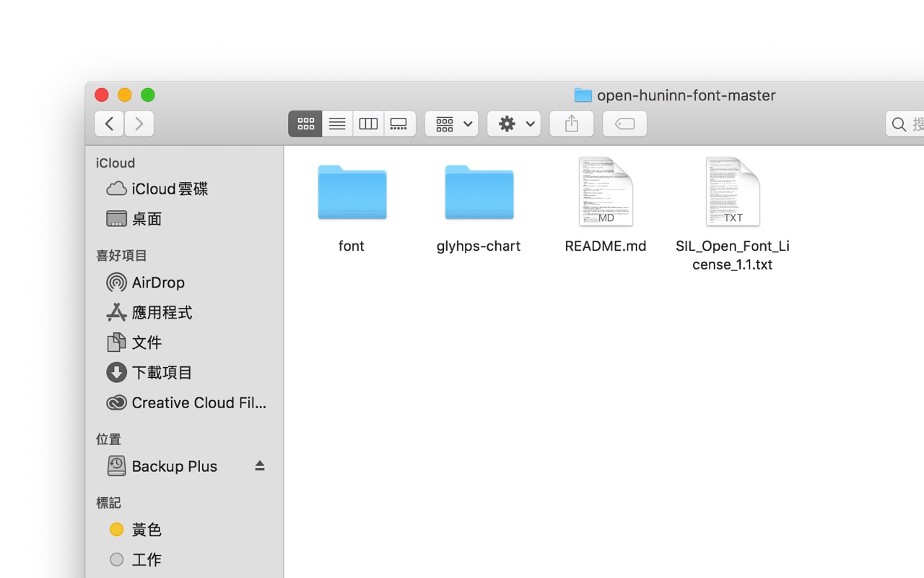
Task: Eject the Backup Plus drive
Action: click(260, 466)
